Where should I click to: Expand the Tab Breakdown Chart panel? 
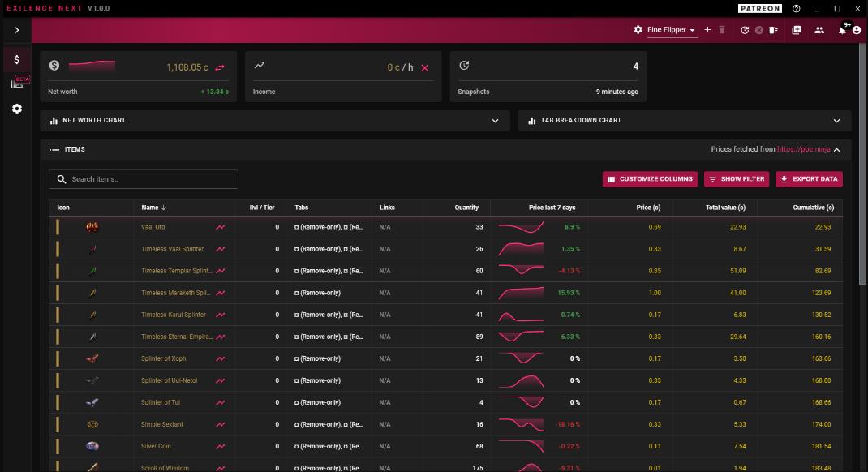pyautogui.click(x=685, y=120)
